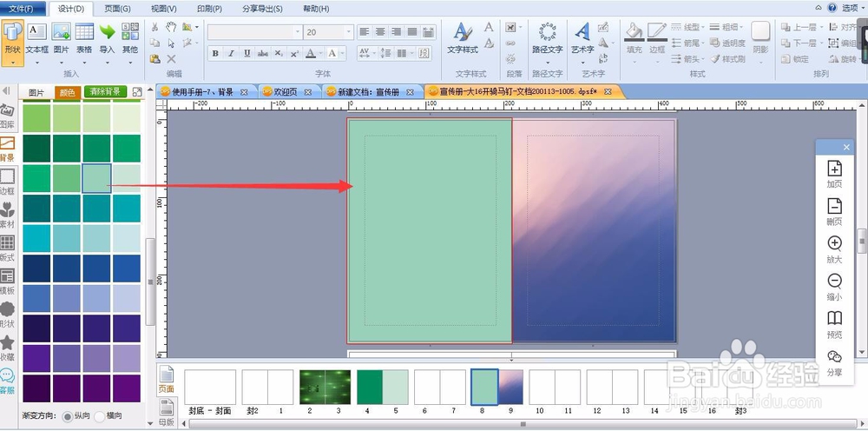Open the font name dropdown
This screenshot has height=431, width=868.
[298, 32]
